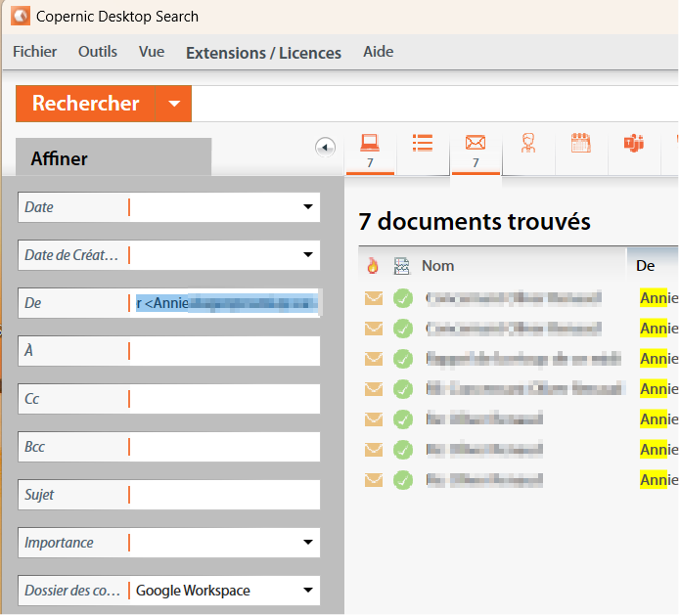Switch to the emails category envelope icon
Screen dimensions: 680x616
(476, 144)
